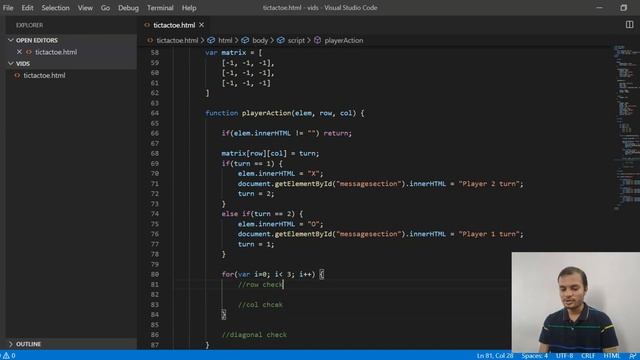Open the Selection menu
Screen dimensions: 640x360
(55, 8)
